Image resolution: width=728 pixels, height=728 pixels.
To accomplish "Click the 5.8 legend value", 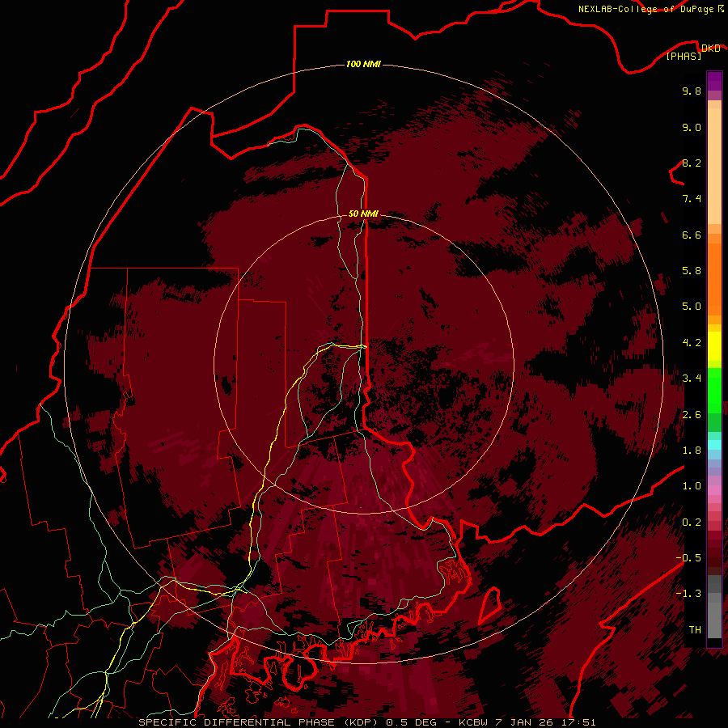I will [692, 271].
